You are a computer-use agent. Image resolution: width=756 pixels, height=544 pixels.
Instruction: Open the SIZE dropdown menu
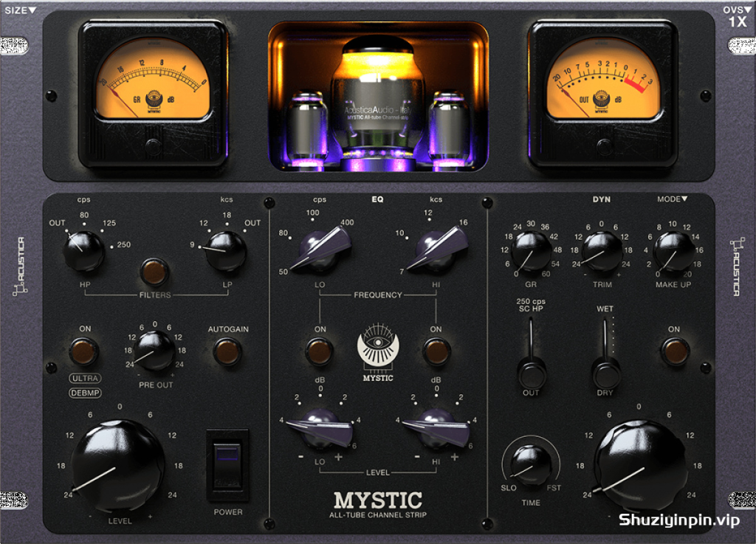(20, 10)
